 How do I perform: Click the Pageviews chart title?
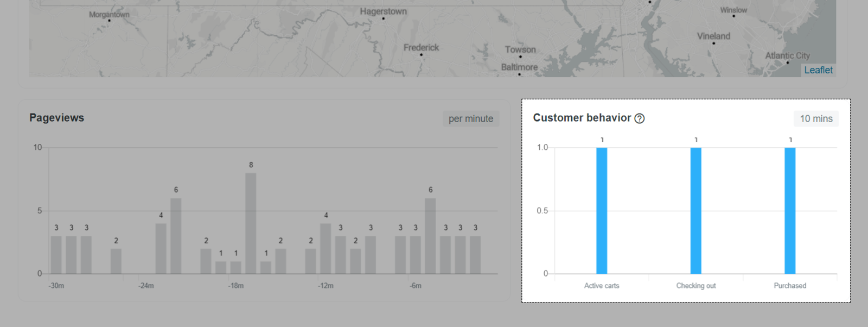click(x=57, y=118)
